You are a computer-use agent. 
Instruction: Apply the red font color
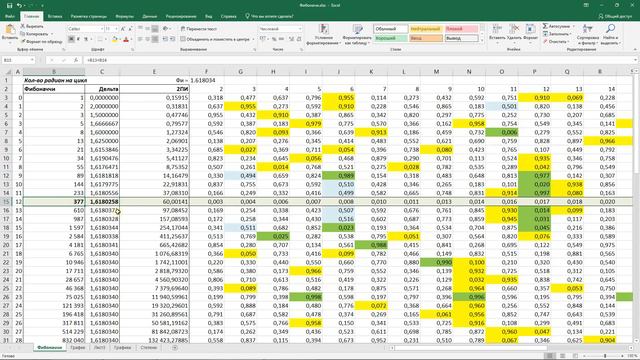(x=126, y=39)
